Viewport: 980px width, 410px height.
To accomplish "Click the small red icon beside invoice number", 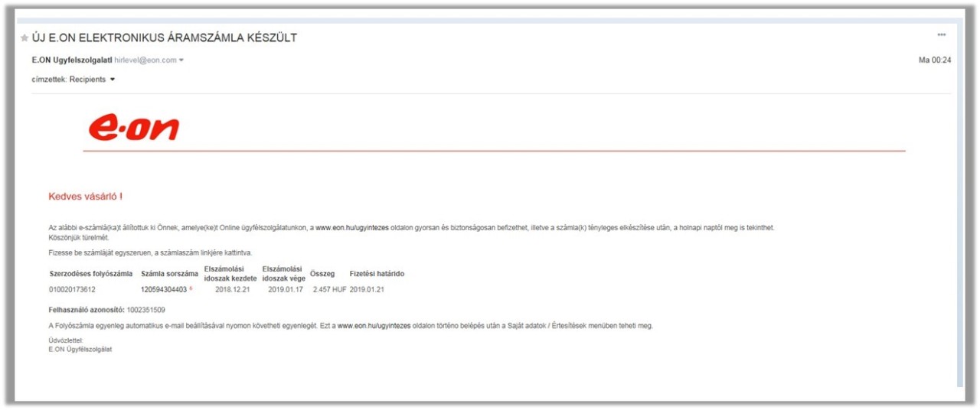I will click(x=191, y=289).
